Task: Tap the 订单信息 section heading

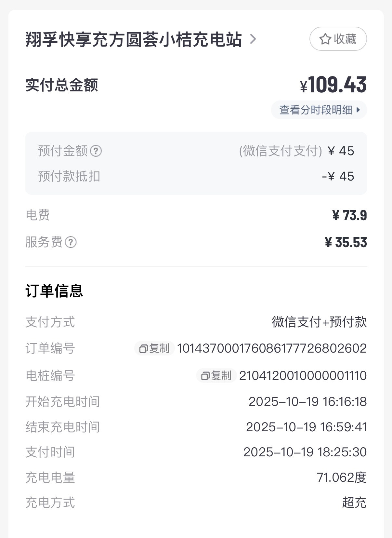Action: [x=54, y=291]
